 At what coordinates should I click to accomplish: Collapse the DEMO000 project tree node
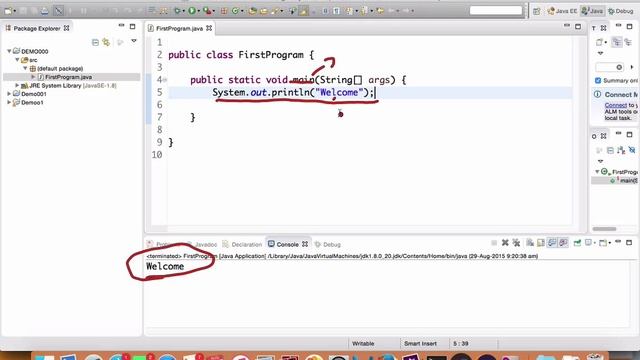9,51
